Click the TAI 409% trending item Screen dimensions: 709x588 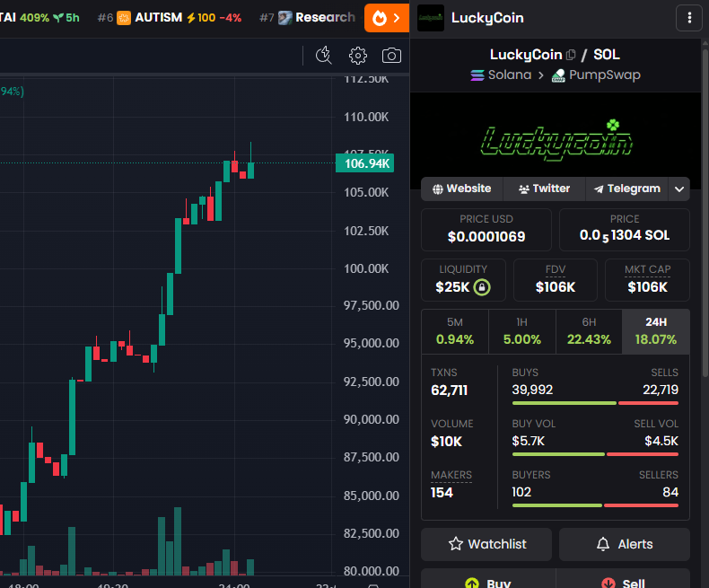[39, 18]
